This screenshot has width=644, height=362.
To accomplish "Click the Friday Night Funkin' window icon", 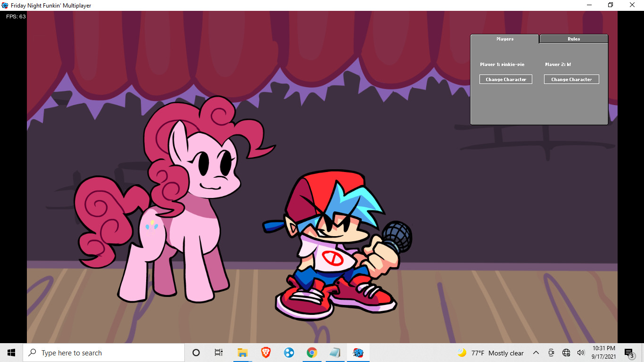I will point(5,5).
